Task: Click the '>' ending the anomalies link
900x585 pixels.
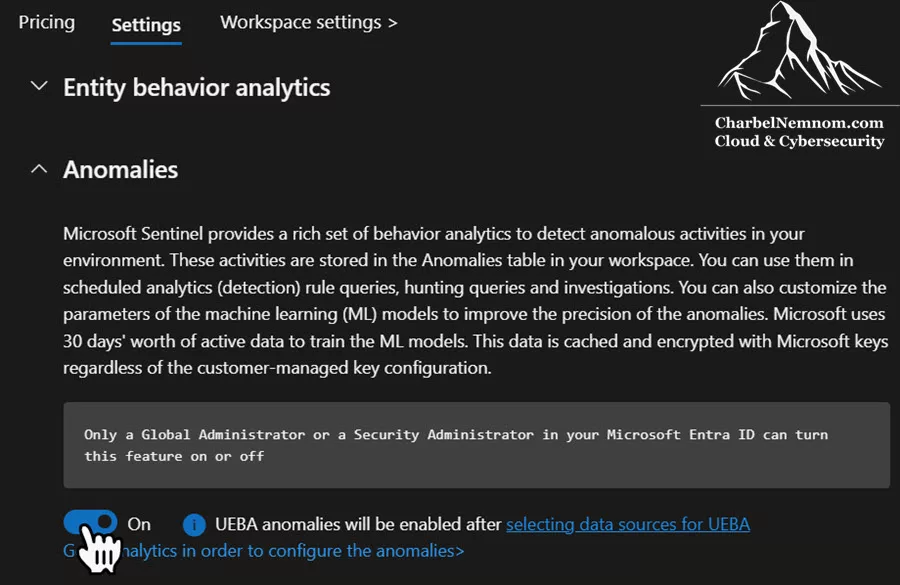Action: coord(459,551)
